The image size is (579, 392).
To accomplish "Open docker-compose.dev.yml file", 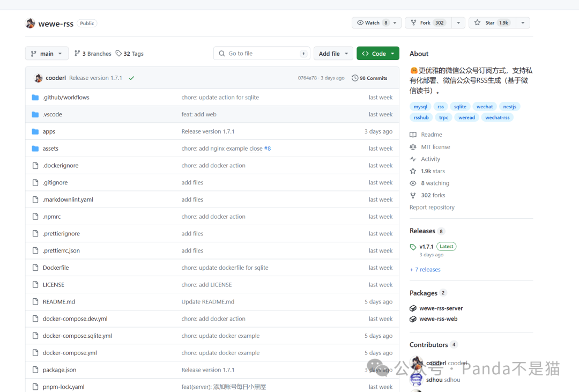I will pyautogui.click(x=76, y=319).
